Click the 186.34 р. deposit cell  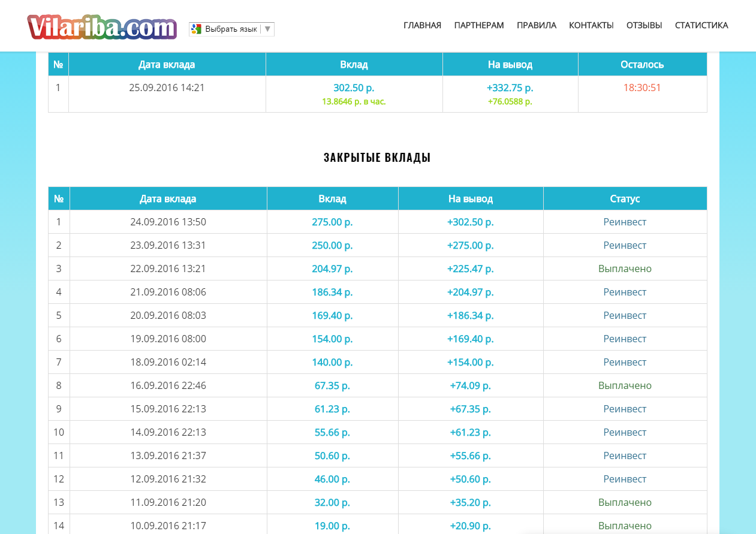click(332, 292)
